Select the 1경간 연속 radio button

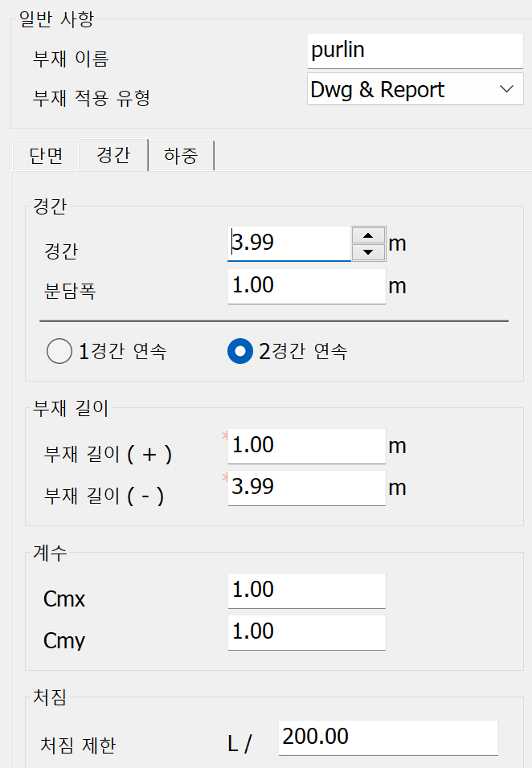tap(59, 351)
